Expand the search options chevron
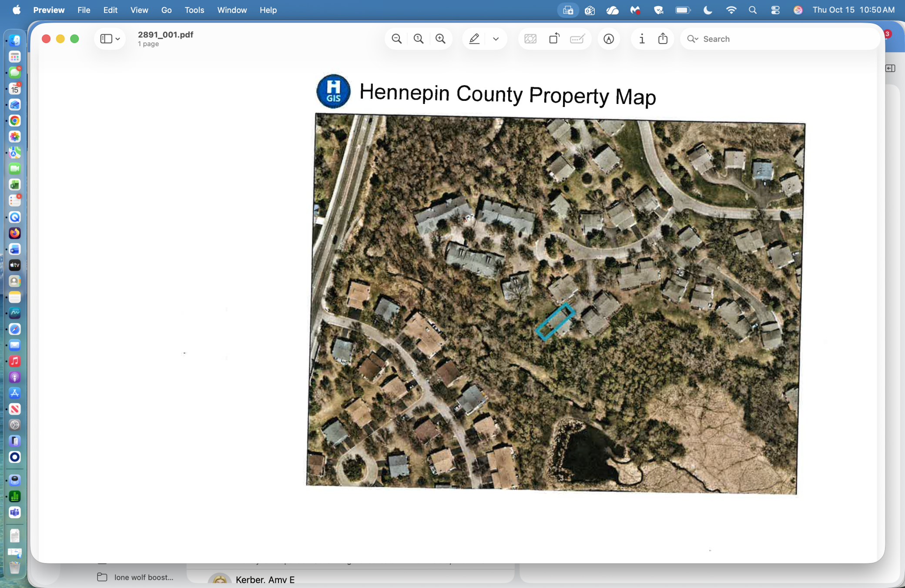 (697, 39)
